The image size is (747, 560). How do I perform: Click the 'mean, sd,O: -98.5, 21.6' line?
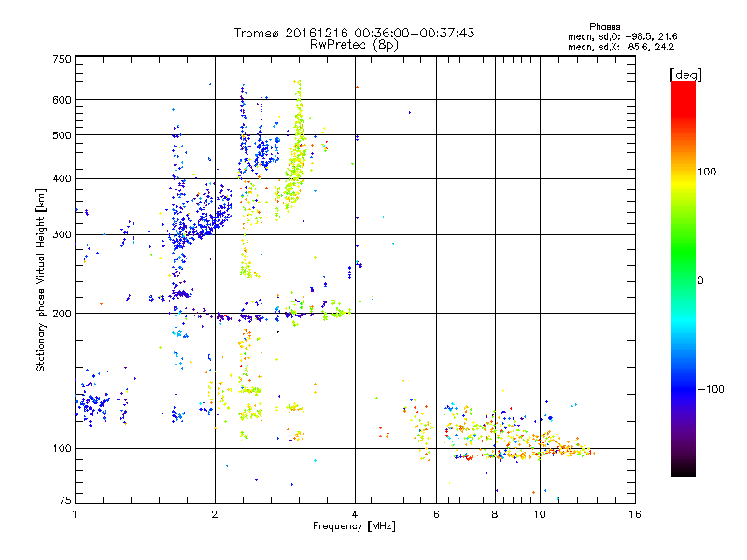click(622, 36)
